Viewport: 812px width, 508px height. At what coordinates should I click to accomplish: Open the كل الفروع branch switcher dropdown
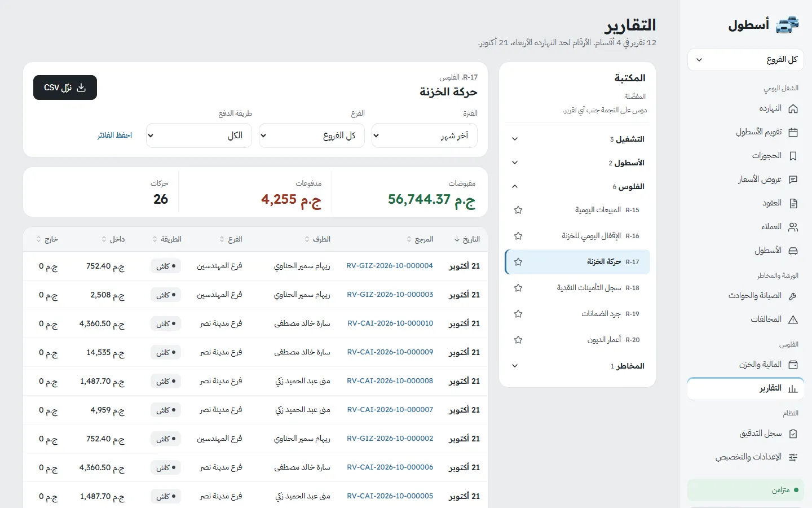coord(745,60)
